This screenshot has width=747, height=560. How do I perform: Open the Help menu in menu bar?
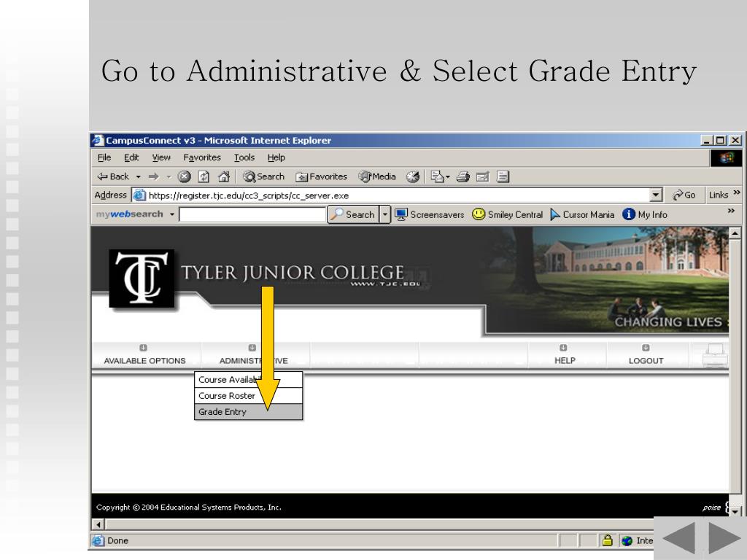pyautogui.click(x=276, y=157)
